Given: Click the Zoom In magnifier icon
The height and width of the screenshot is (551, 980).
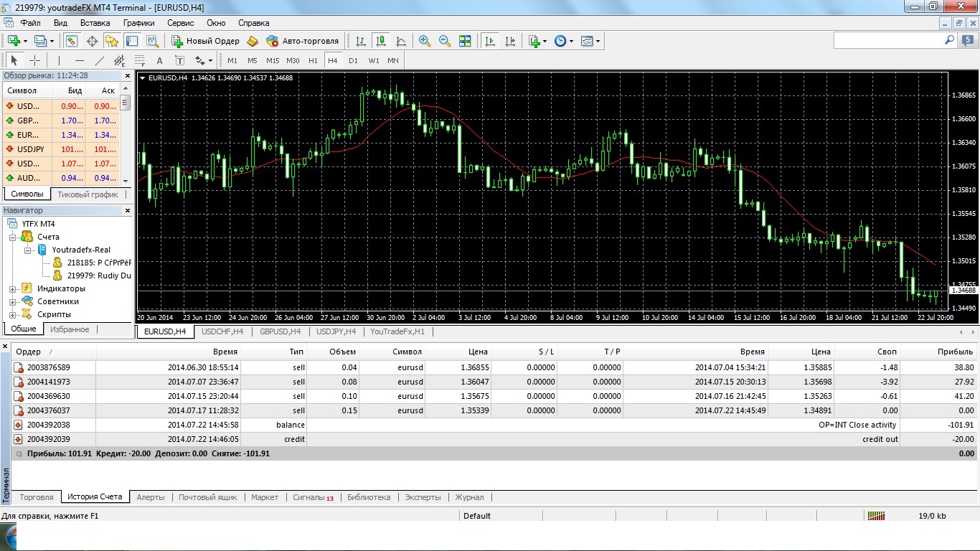Looking at the screenshot, I should tap(425, 41).
